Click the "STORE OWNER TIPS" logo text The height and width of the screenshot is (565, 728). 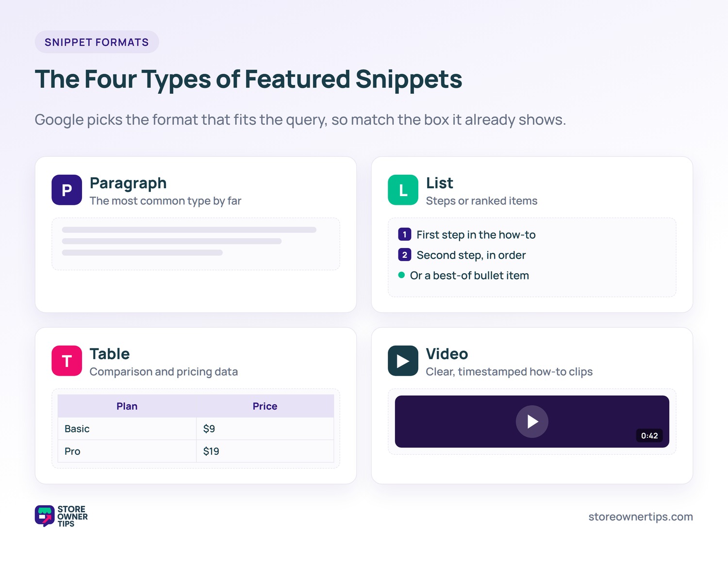click(x=72, y=516)
